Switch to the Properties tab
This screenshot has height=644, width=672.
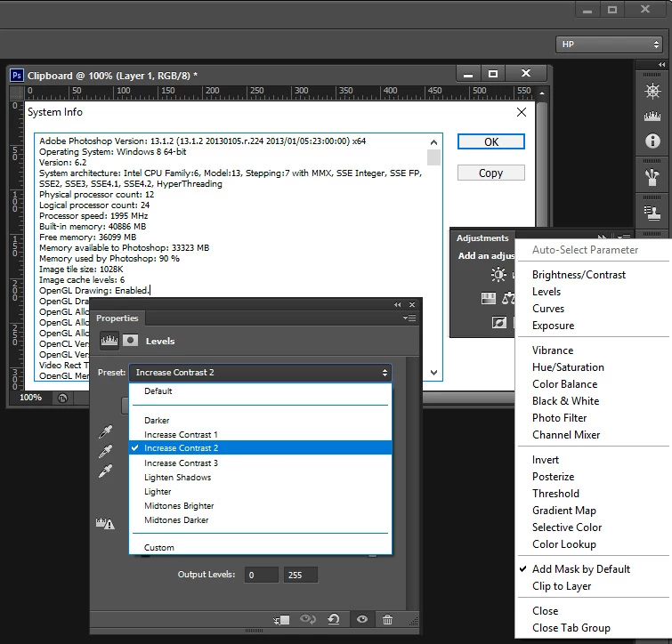tap(117, 318)
